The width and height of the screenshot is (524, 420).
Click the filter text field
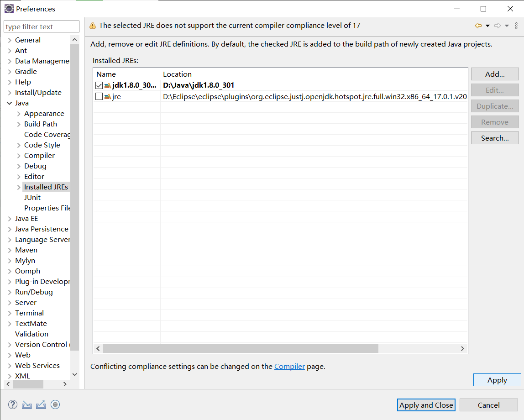tap(41, 26)
